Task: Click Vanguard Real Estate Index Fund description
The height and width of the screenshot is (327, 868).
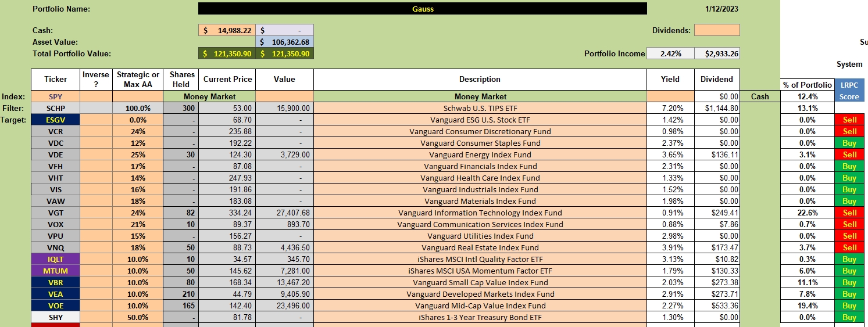Action: [480, 247]
